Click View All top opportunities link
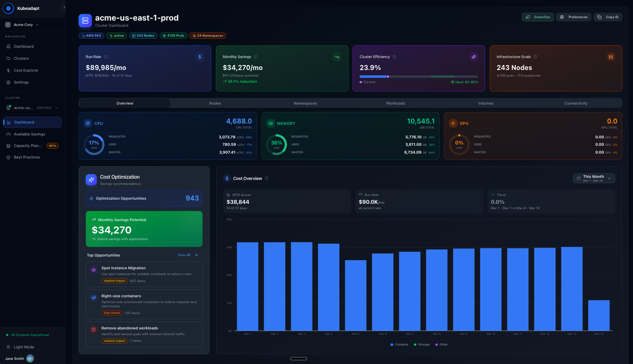The width and height of the screenshot is (633, 364). tap(187, 255)
